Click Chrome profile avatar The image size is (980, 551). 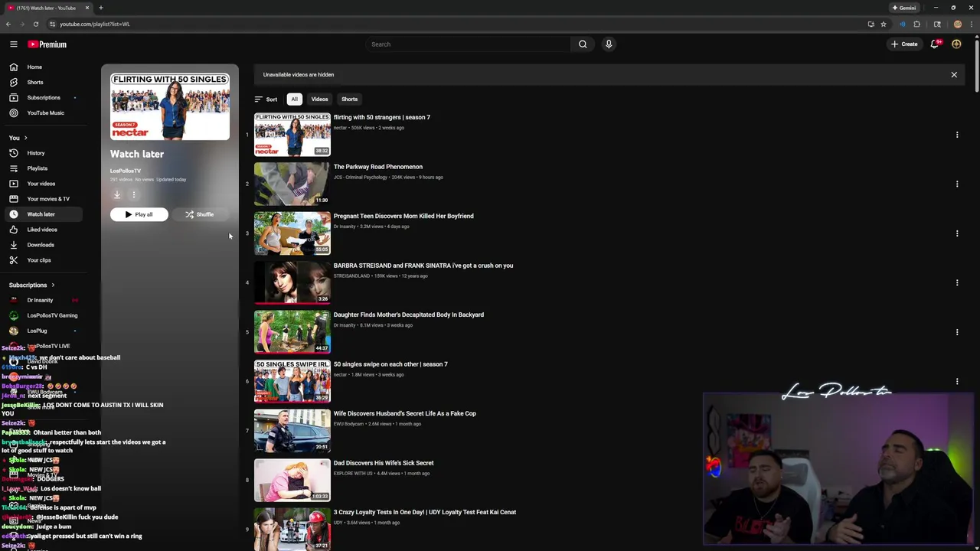click(x=957, y=24)
